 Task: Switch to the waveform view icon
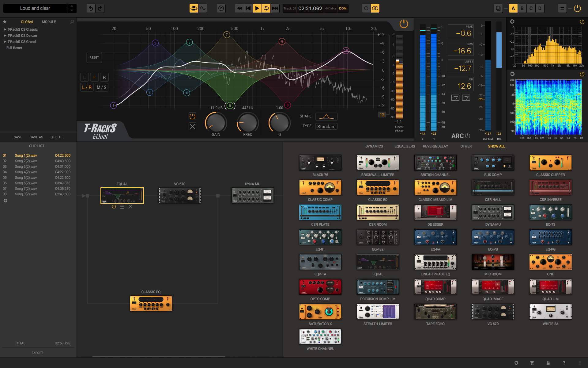coord(203,8)
